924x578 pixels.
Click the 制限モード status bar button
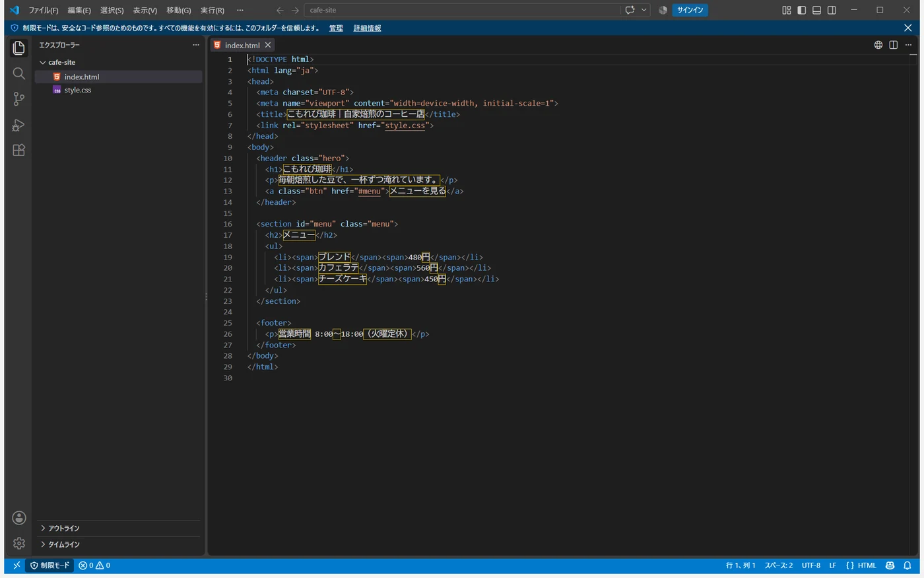coord(50,565)
